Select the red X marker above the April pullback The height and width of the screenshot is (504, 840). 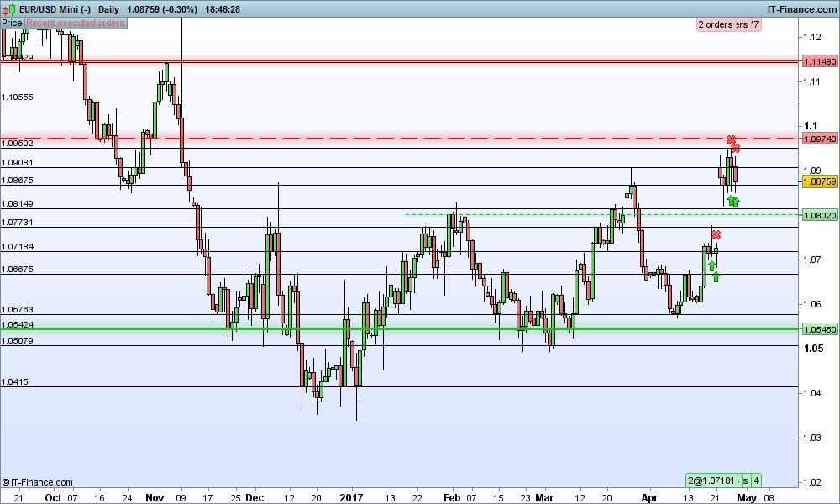(716, 235)
